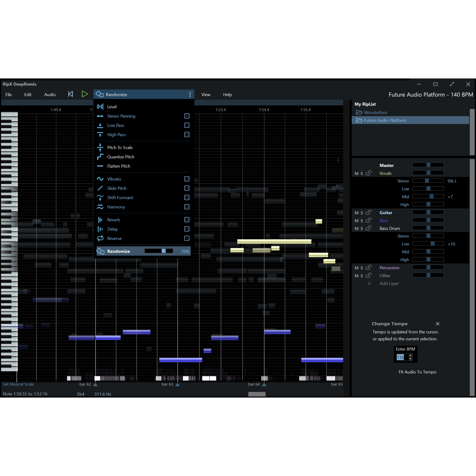Image resolution: width=476 pixels, height=476 pixels.
Task: Apply the Reverse effect
Action: pos(114,238)
